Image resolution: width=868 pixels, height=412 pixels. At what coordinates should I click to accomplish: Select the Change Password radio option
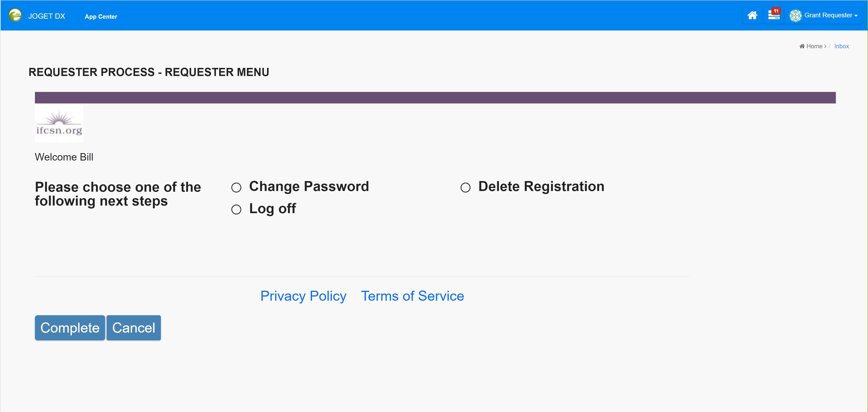point(236,188)
